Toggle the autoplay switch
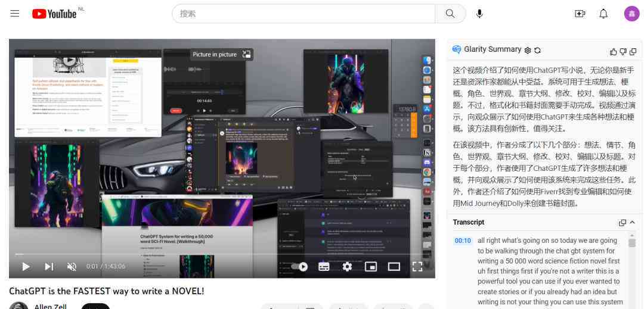This screenshot has height=309, width=644. [299, 267]
